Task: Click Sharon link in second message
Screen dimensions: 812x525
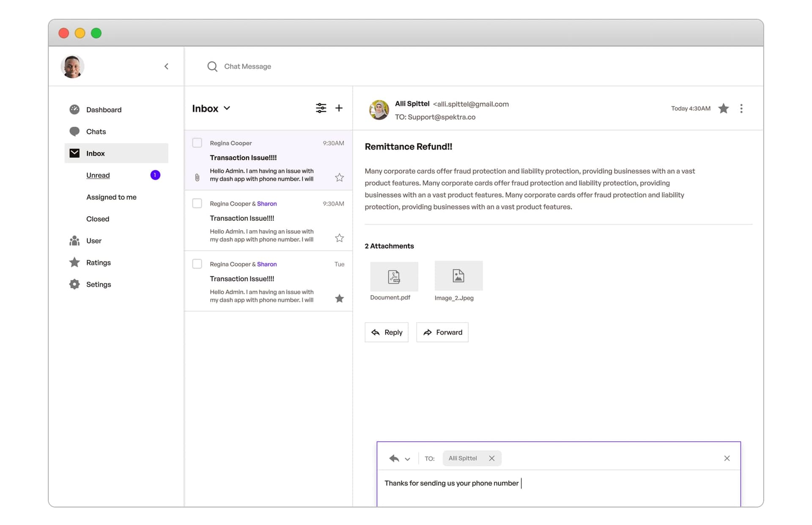Action: pos(267,204)
